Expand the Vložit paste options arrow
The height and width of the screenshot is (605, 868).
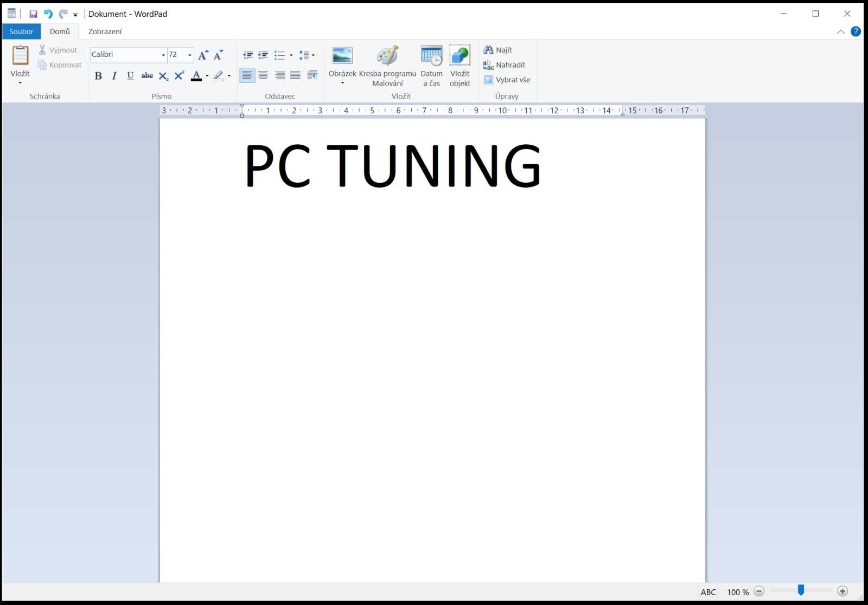coord(20,83)
